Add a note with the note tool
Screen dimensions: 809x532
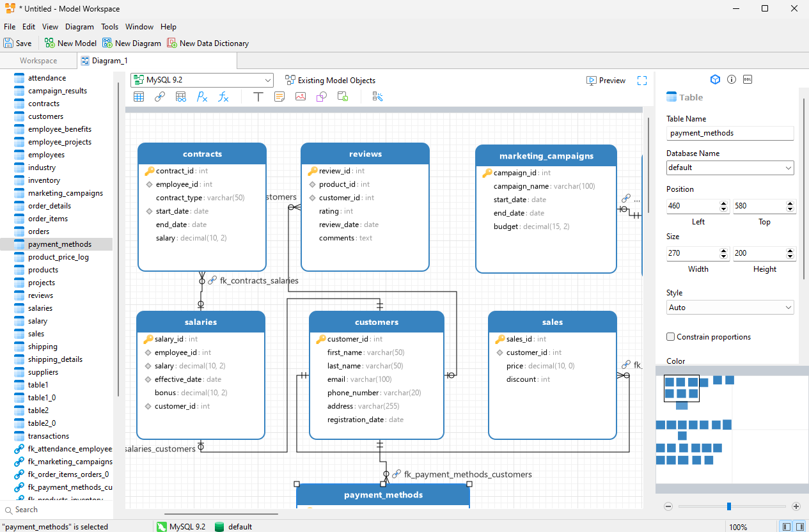tap(279, 97)
